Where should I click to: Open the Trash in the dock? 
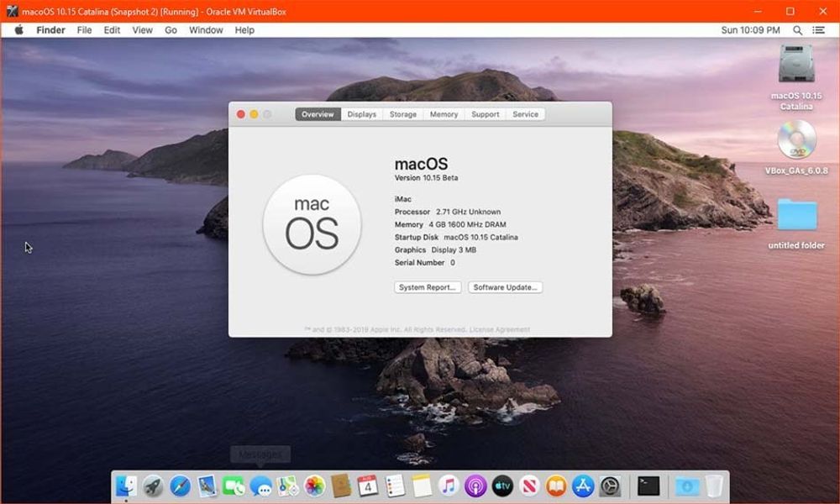[713, 486]
